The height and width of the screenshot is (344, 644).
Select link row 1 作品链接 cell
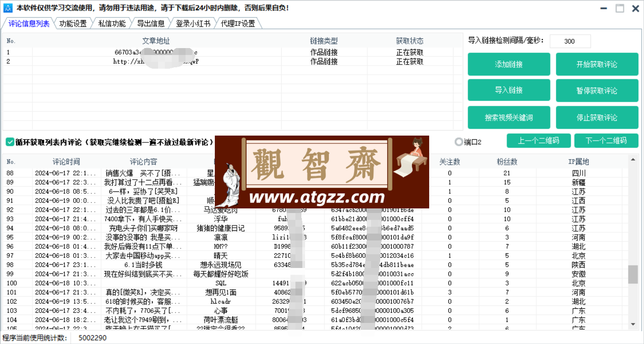pyautogui.click(x=324, y=52)
